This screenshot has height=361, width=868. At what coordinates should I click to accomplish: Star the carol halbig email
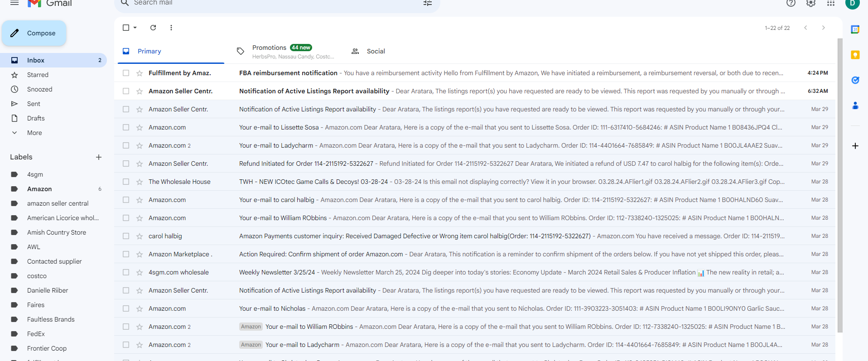(140, 236)
